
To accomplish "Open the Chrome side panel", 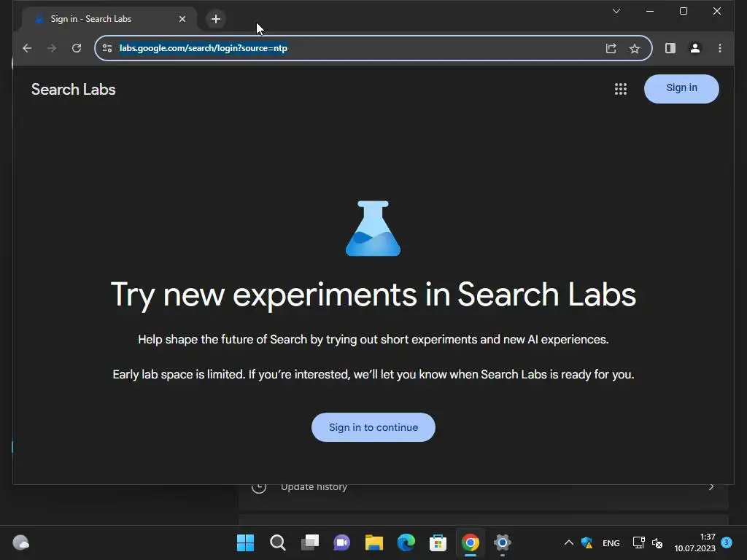I will pos(670,48).
